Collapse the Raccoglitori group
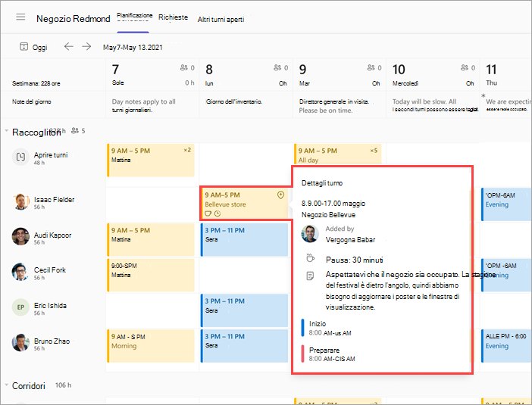Viewport: 532px width, 405px height. pyautogui.click(x=7, y=131)
